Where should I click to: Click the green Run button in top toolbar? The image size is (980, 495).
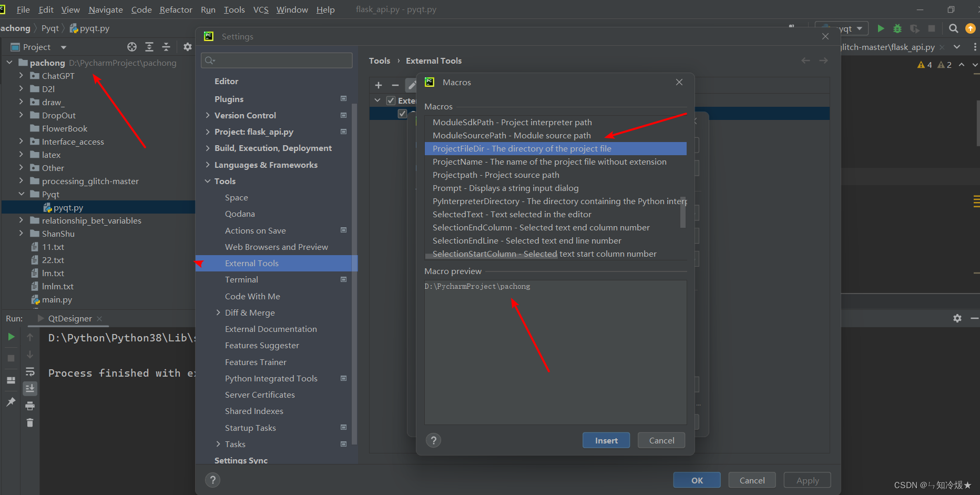[x=881, y=28]
